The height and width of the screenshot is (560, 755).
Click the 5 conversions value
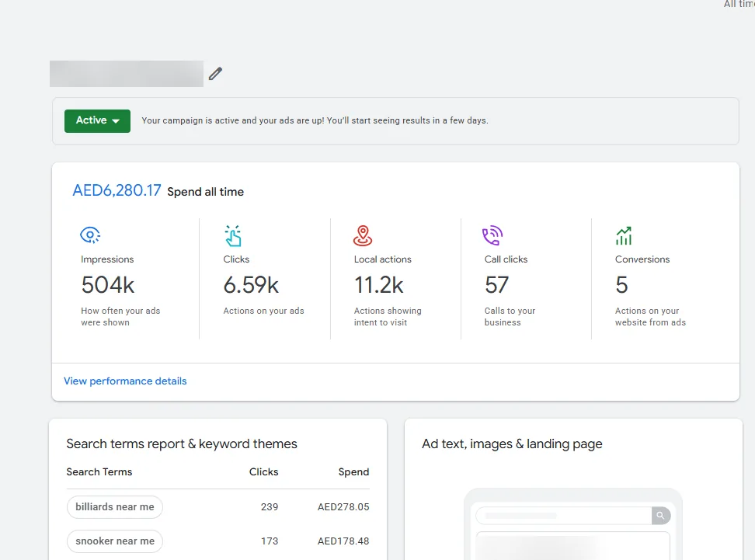(621, 285)
